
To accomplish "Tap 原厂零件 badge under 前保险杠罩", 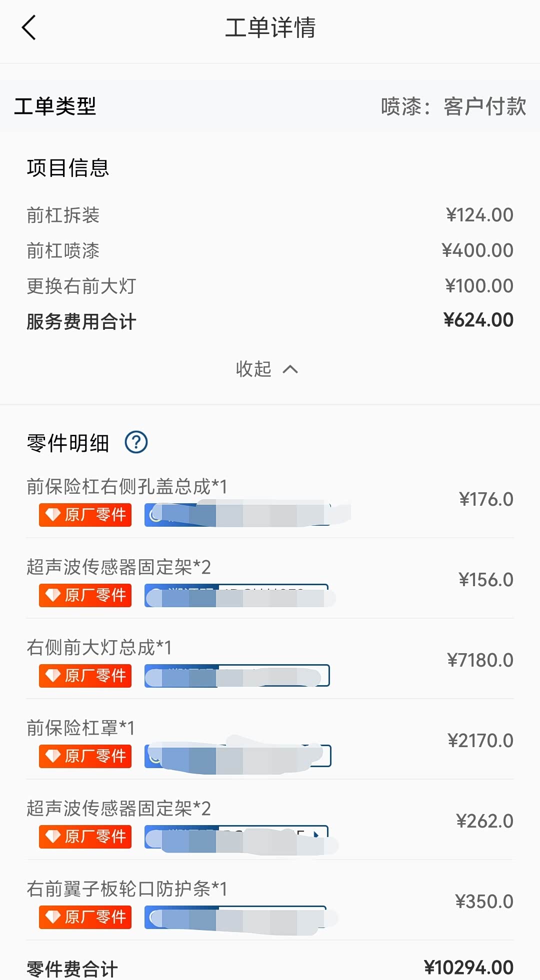I will [85, 756].
